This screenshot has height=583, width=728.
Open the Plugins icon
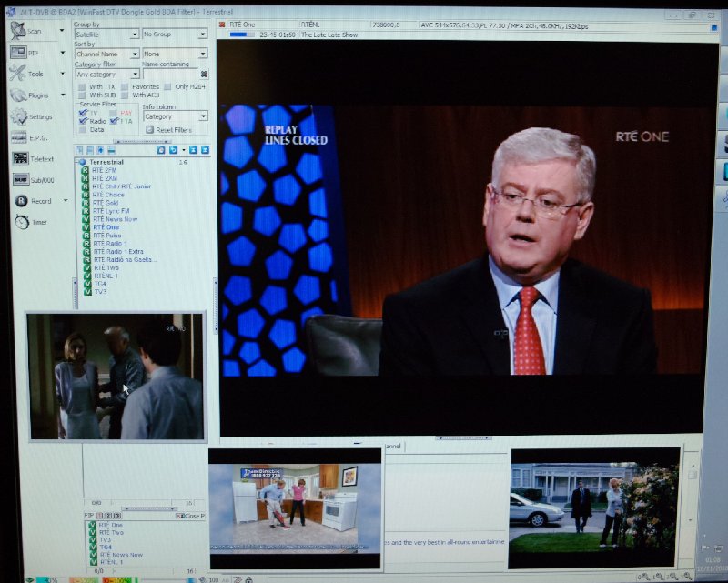pyautogui.click(x=18, y=95)
